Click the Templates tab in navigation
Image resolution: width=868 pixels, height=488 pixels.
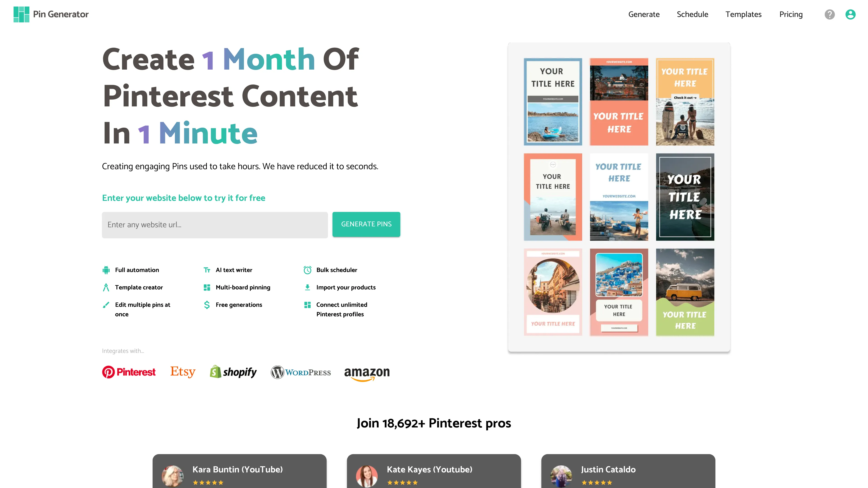743,14
